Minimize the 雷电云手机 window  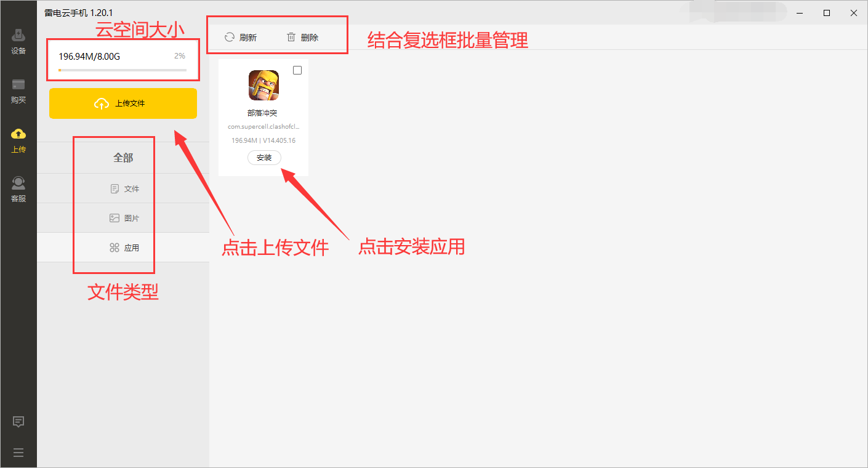coord(799,12)
